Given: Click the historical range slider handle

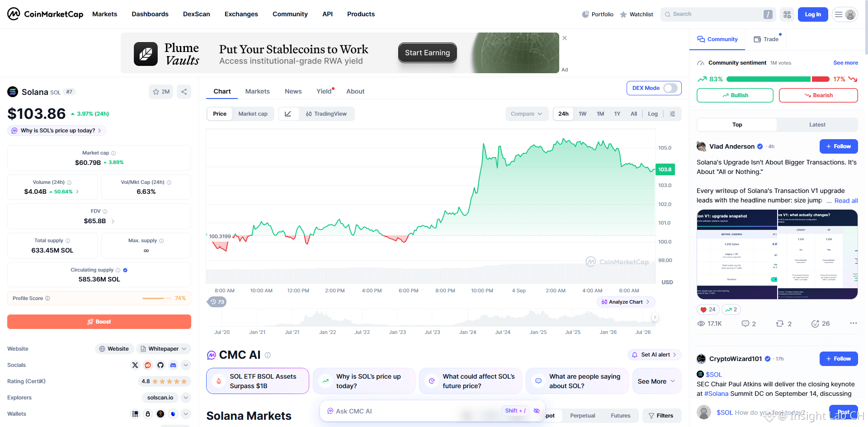Looking at the screenshot, I should [655, 317].
